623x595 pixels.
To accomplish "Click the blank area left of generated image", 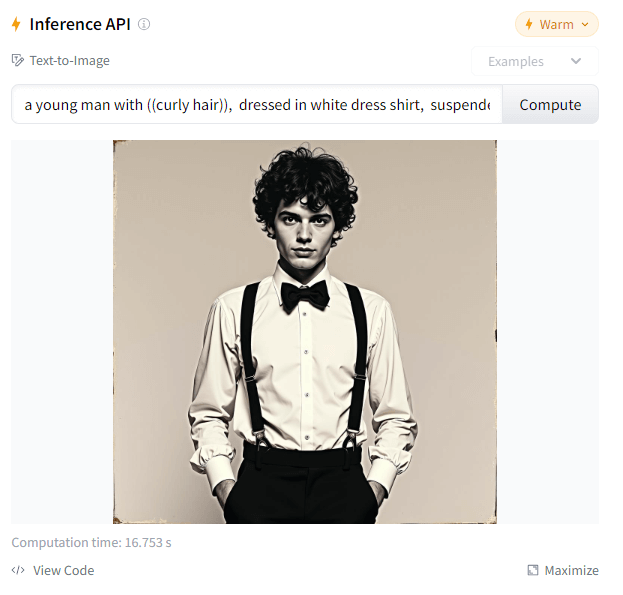I will (x=62, y=332).
